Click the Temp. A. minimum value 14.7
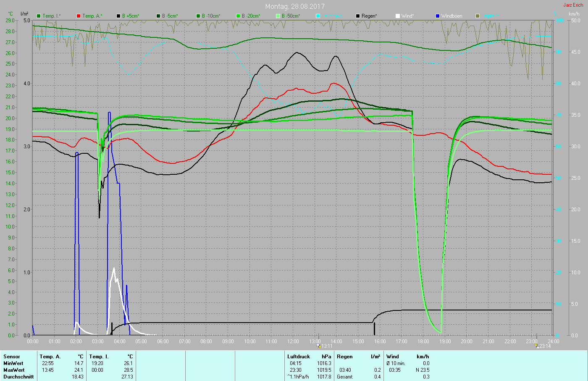Image resolution: width=588 pixels, height=381 pixels. [79, 363]
